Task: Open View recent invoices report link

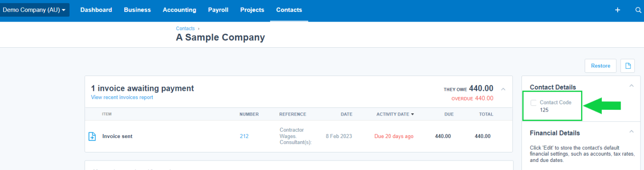Action: click(122, 98)
